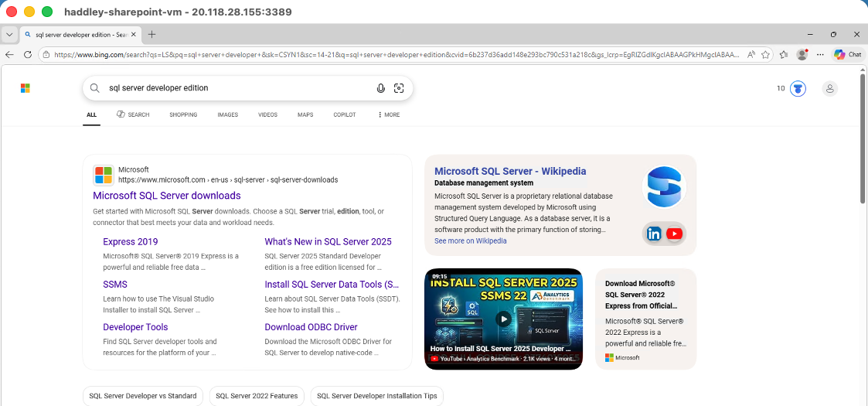This screenshot has height=406, width=868.
Task: Click the macOS green zoom button of the RDP window
Action: pyautogui.click(x=47, y=12)
